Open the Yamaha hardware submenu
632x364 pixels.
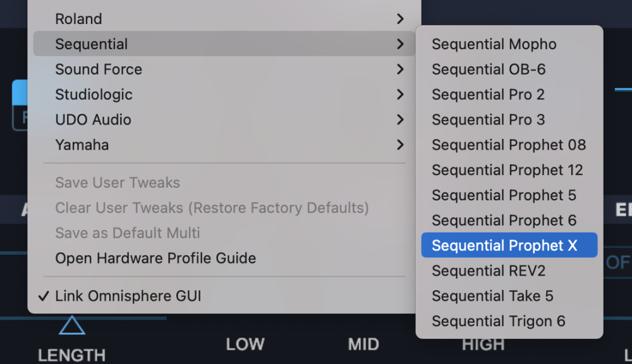(82, 145)
